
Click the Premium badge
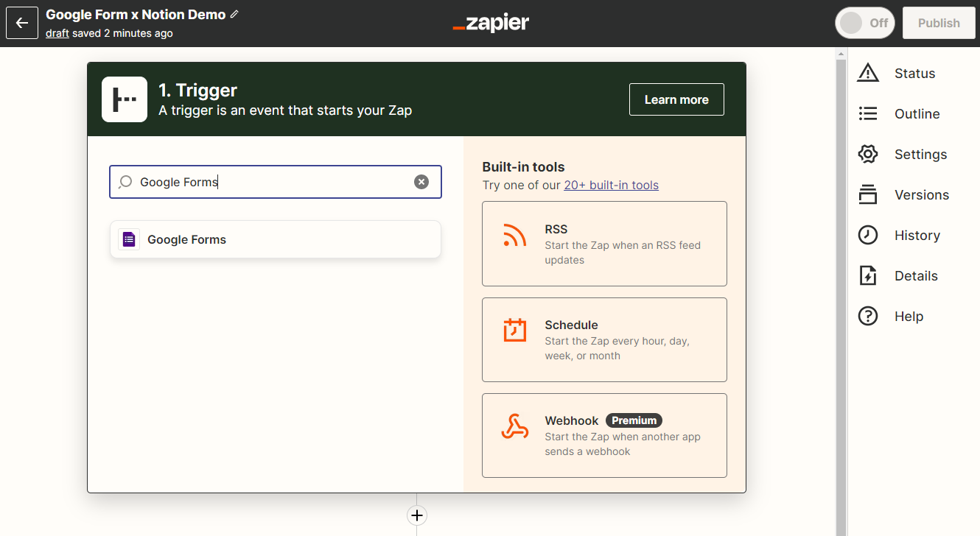[x=634, y=420]
